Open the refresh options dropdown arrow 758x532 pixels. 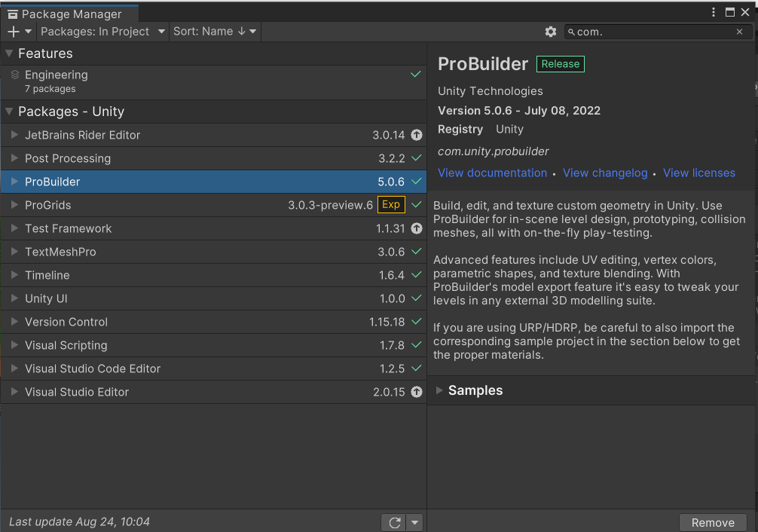[x=414, y=522]
